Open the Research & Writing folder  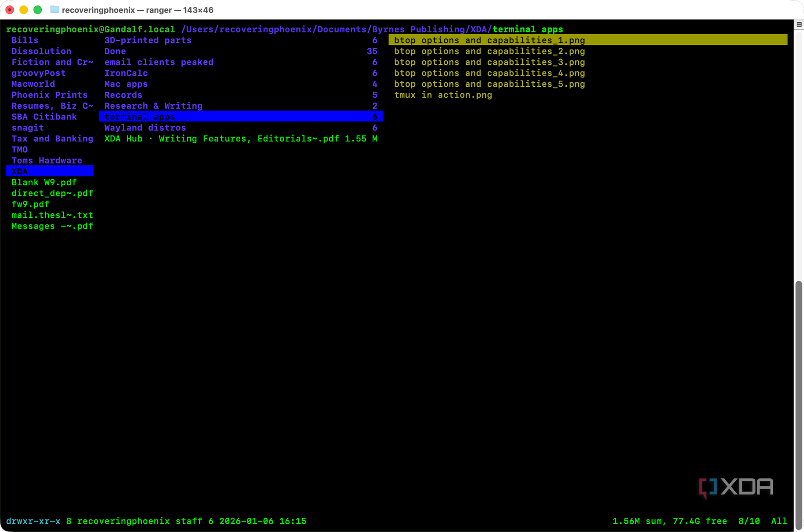click(241, 106)
